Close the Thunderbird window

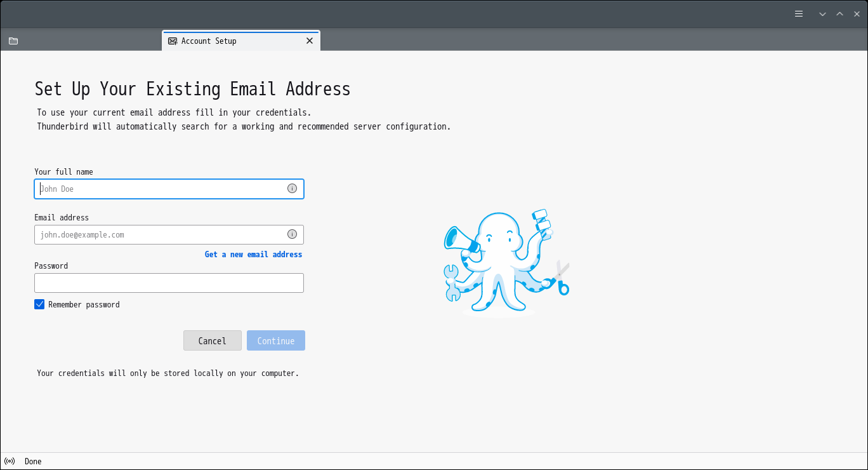857,14
